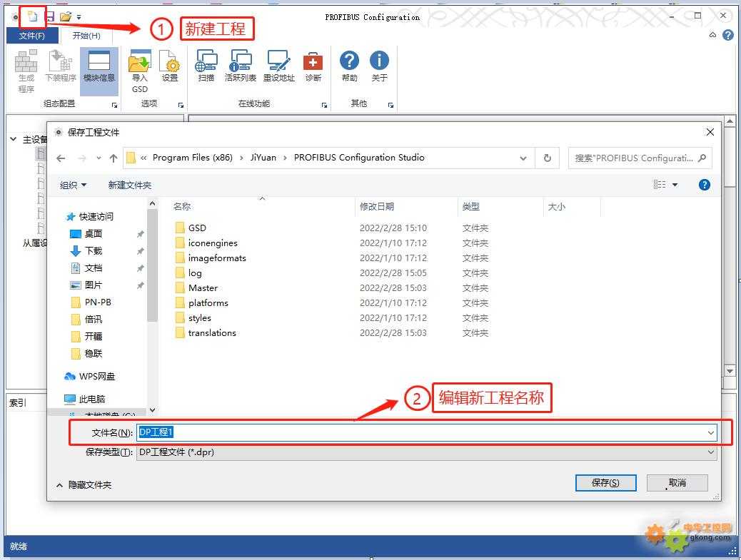Click the refresh button beside address bar

tap(548, 158)
